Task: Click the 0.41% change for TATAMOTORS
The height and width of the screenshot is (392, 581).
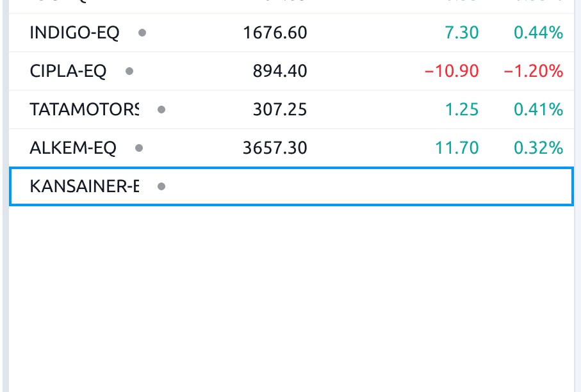Action: point(538,110)
